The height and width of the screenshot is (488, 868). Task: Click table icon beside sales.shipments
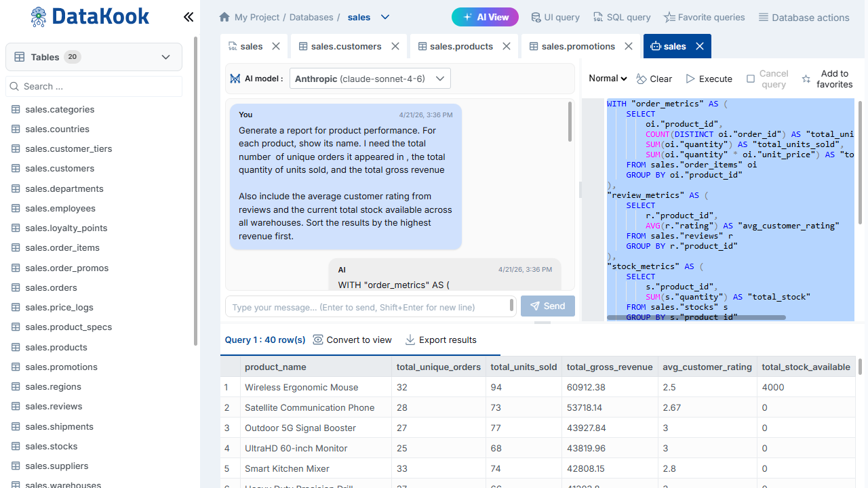(x=16, y=426)
